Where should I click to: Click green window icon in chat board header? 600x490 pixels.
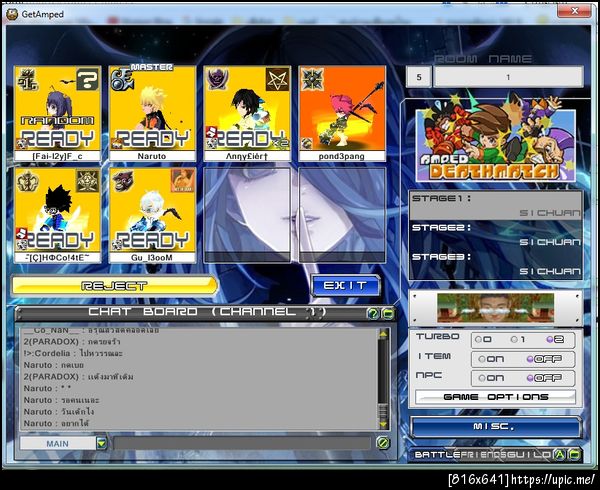387,314
